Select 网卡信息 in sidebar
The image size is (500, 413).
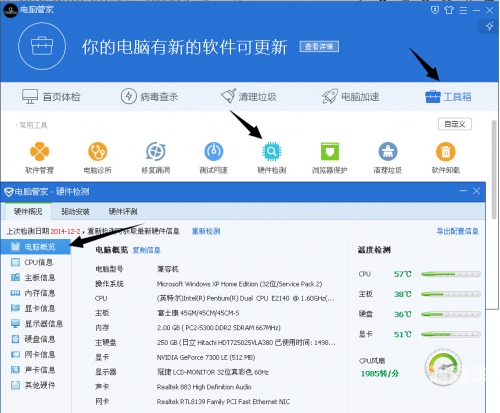coord(36,354)
